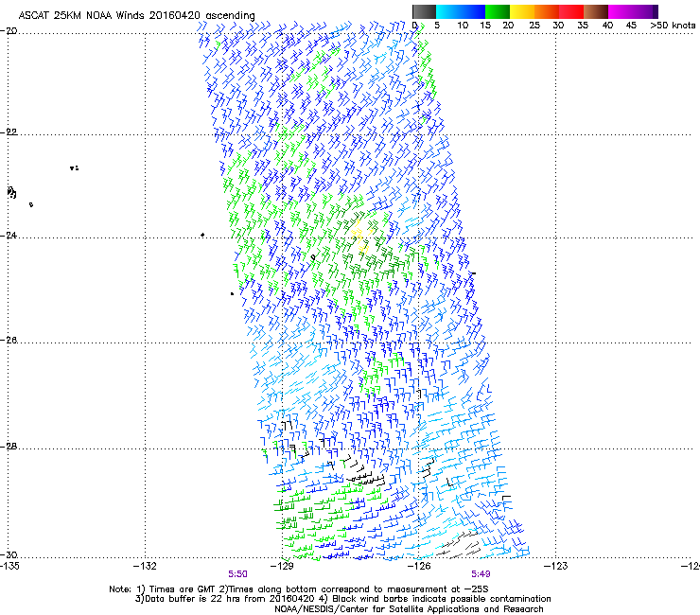Click the '>50 knots' legend label
The width and height of the screenshot is (700, 615).
pyautogui.click(x=673, y=26)
